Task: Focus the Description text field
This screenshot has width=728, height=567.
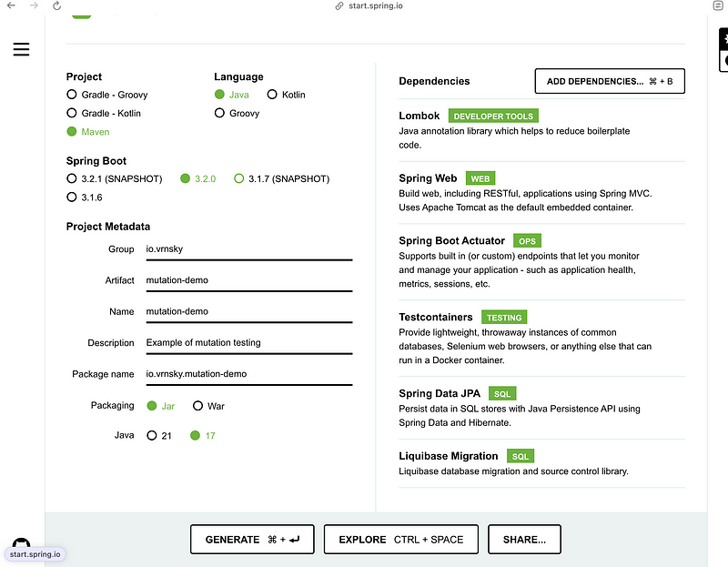Action: point(248,343)
